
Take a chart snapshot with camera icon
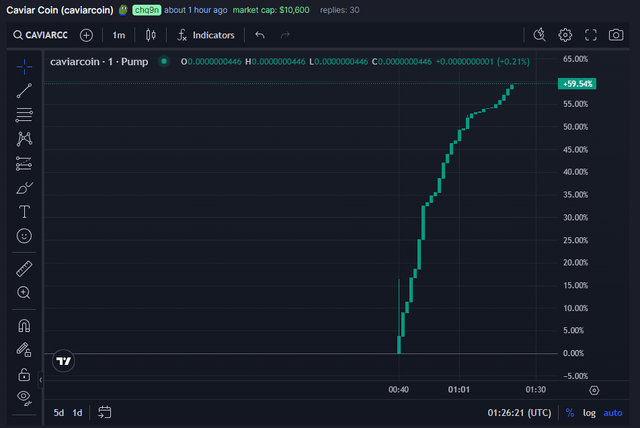click(x=616, y=35)
